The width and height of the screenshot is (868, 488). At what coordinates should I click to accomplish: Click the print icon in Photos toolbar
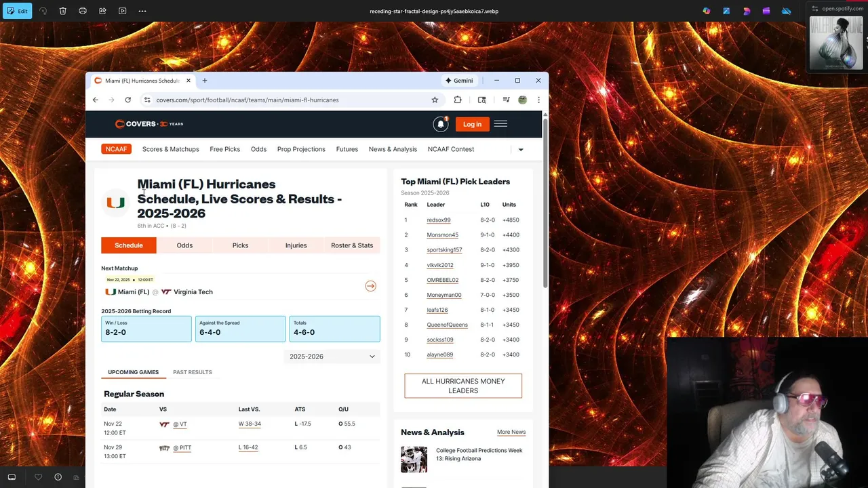83,11
